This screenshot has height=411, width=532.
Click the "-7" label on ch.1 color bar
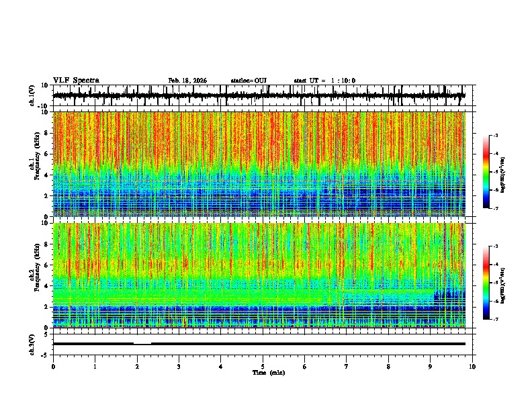(495, 208)
